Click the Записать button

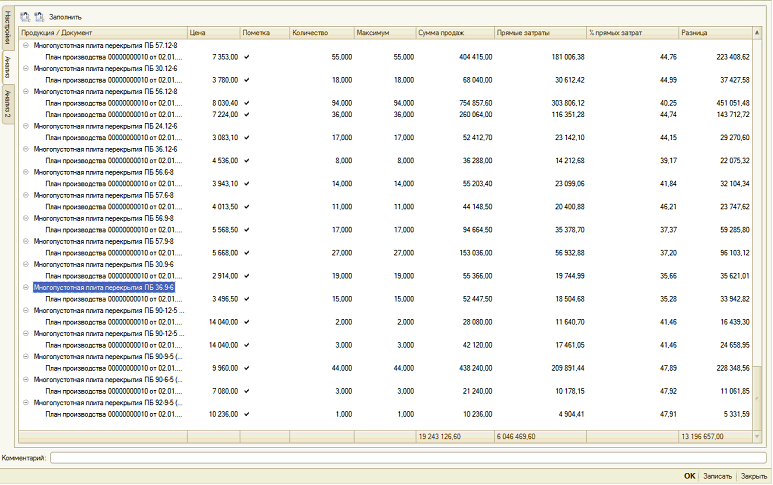(717, 476)
